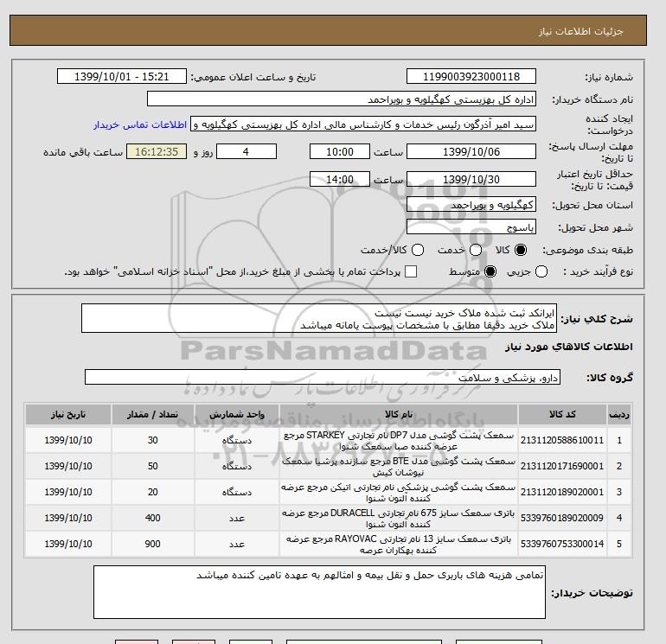Click quantity 900 in row 5
The width and height of the screenshot is (666, 644).
tap(153, 544)
